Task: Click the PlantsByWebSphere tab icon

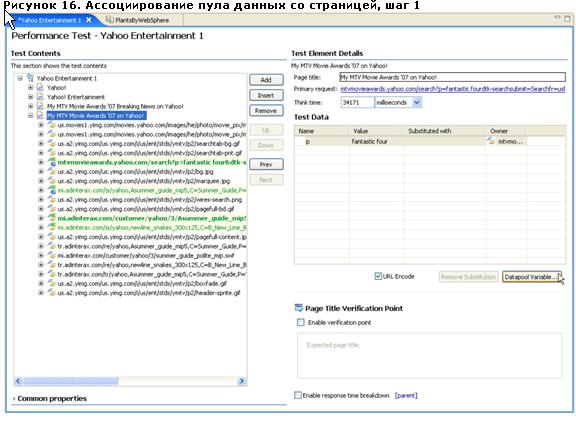Action: point(109,20)
